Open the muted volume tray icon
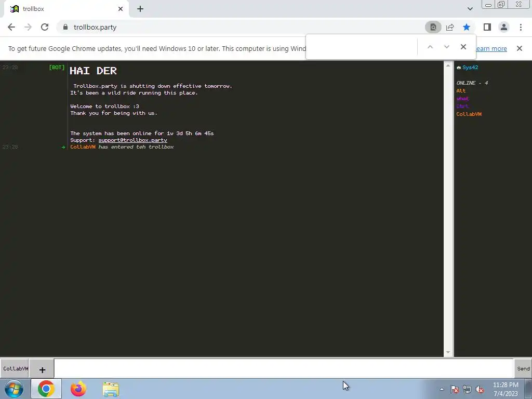 [480, 389]
